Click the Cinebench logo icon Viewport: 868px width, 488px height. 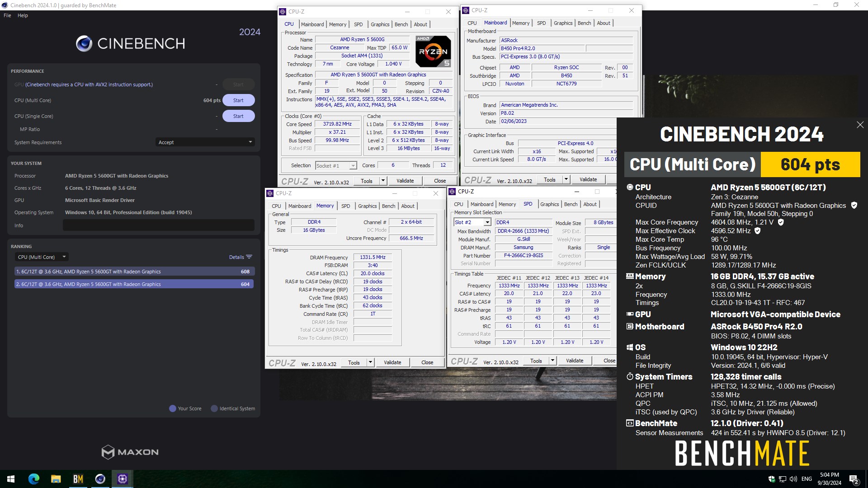tap(84, 43)
